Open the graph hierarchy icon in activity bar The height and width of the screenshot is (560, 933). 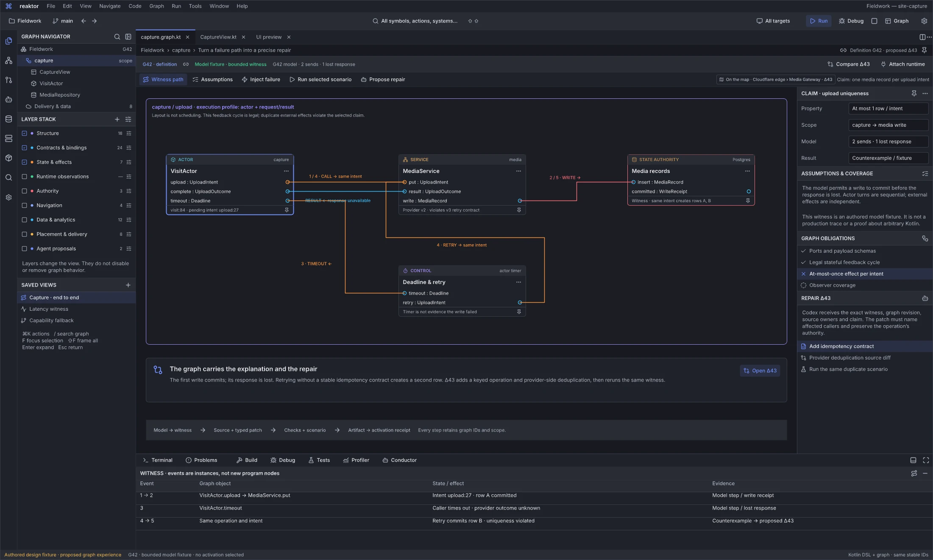pyautogui.click(x=8, y=61)
